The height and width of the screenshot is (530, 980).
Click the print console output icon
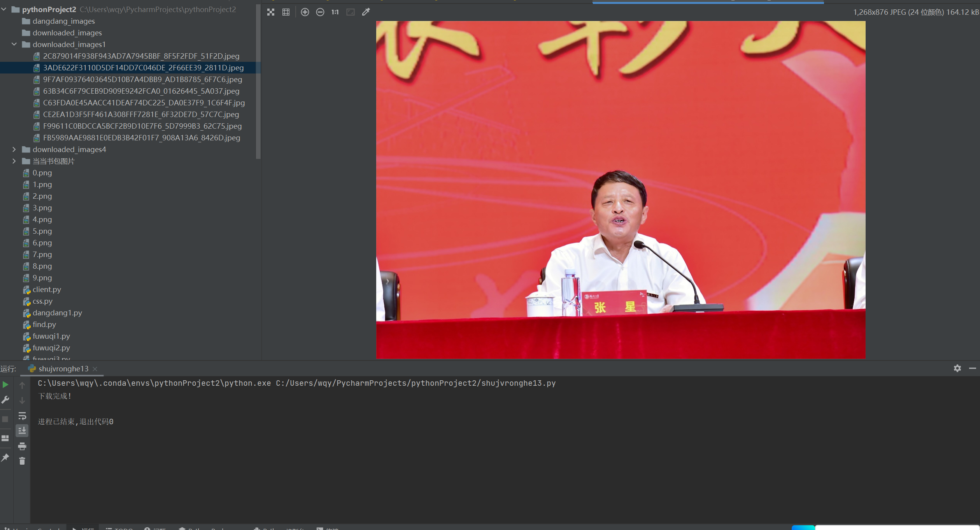pyautogui.click(x=22, y=446)
